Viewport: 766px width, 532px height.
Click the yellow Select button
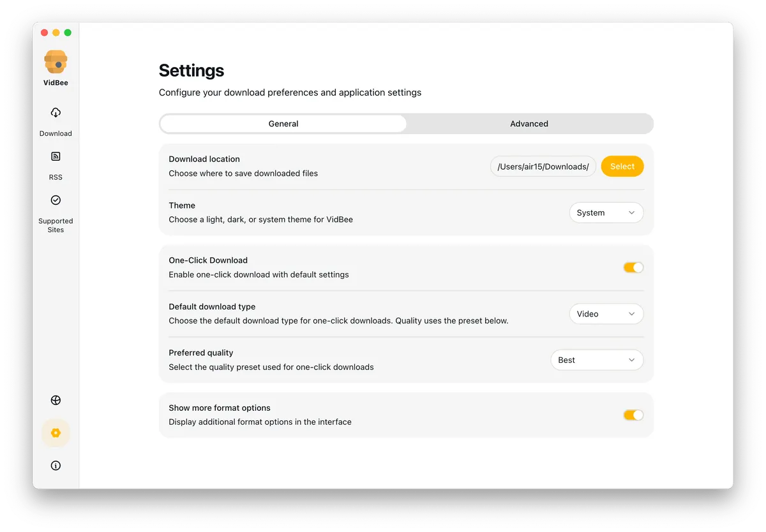(x=622, y=166)
